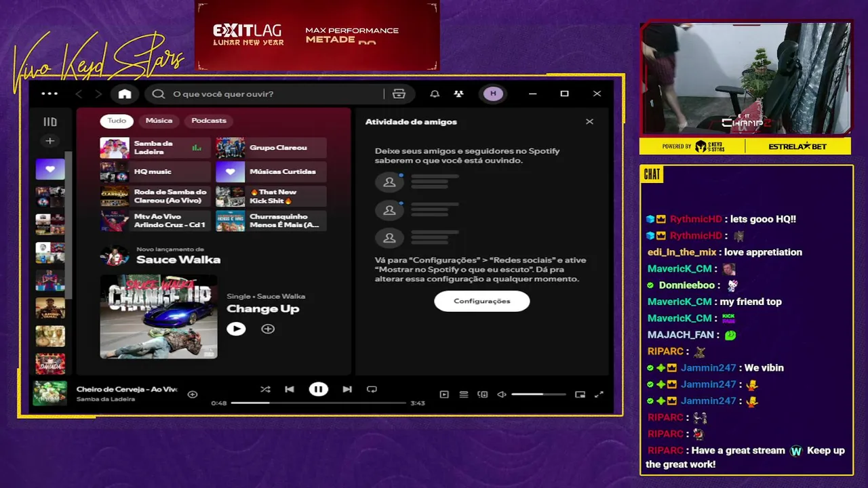Mute the volume speaker icon
The height and width of the screenshot is (488, 868).
click(502, 394)
